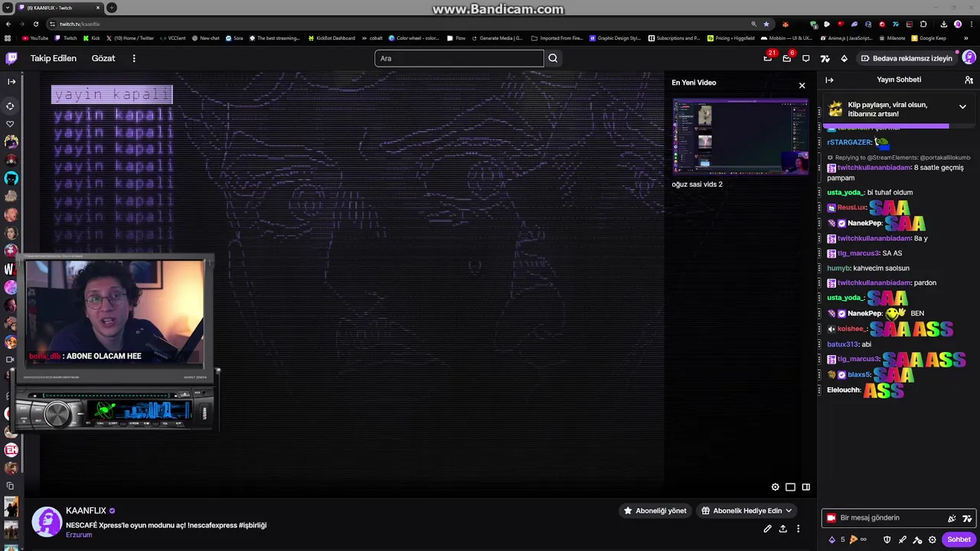Open a new browser tab
Viewport: 980px width, 551px height.
click(x=112, y=8)
